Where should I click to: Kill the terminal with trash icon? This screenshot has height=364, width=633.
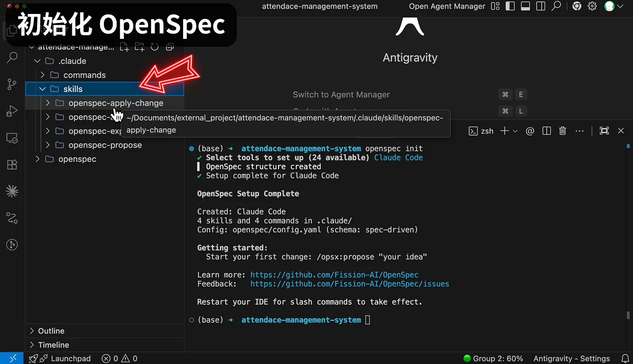click(x=562, y=131)
